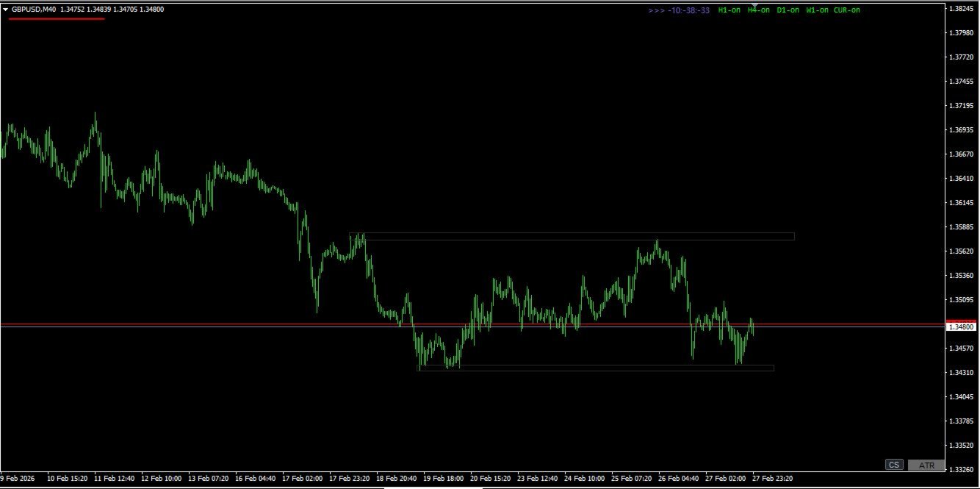Image resolution: width=980 pixels, height=489 pixels.
Task: Click the 12 Feb 10:00 time axis label
Action: (x=161, y=478)
